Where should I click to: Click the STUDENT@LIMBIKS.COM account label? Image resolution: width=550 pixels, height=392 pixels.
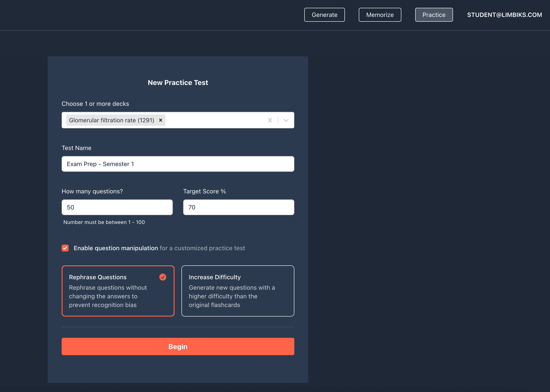504,15
